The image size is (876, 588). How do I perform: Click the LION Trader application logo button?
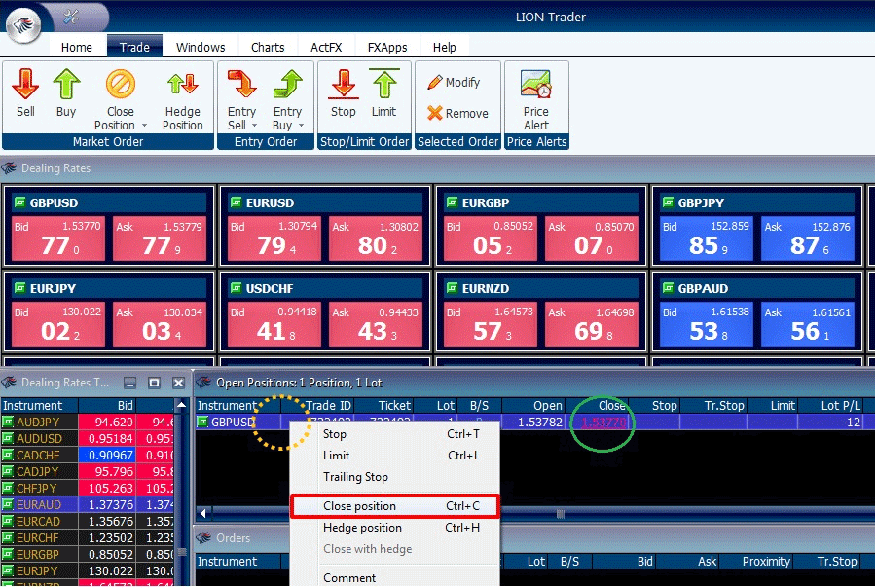click(x=23, y=24)
